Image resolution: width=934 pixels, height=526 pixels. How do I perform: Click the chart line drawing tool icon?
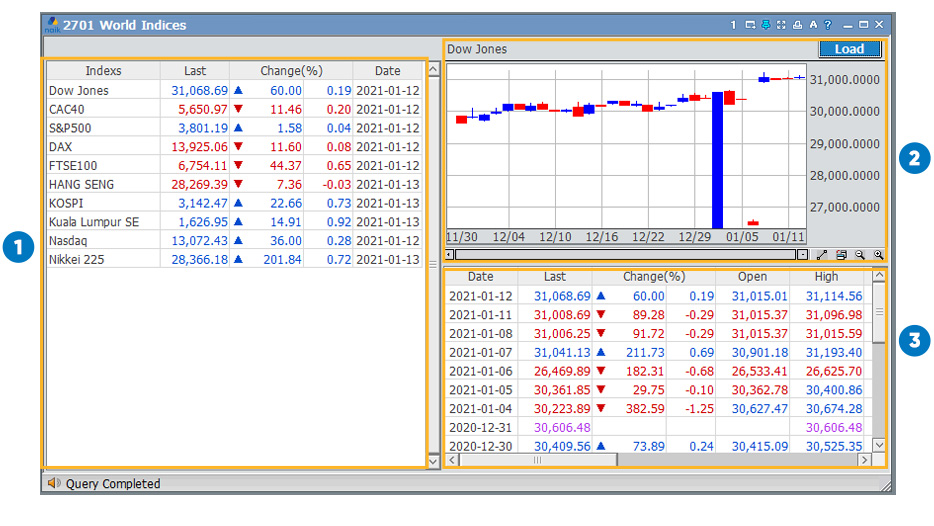821,255
